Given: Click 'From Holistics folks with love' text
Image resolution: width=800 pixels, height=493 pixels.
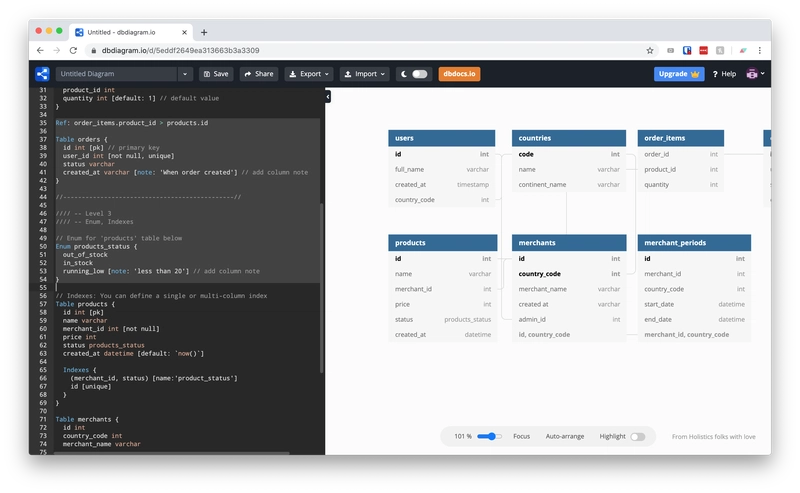Looking at the screenshot, I should (713, 437).
